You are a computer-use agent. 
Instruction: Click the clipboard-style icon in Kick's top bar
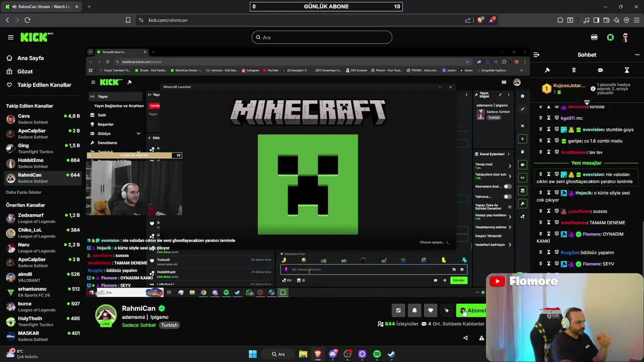coord(594,37)
